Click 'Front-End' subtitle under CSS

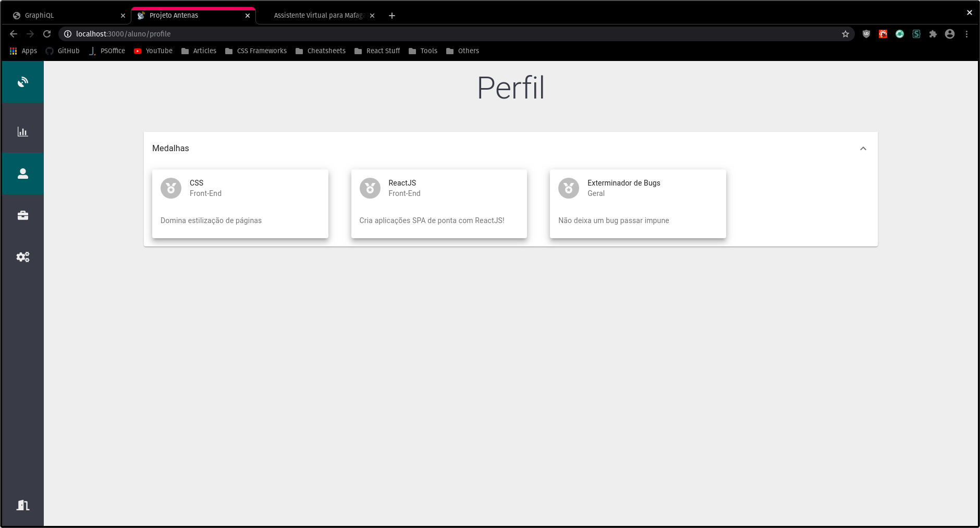tap(205, 193)
